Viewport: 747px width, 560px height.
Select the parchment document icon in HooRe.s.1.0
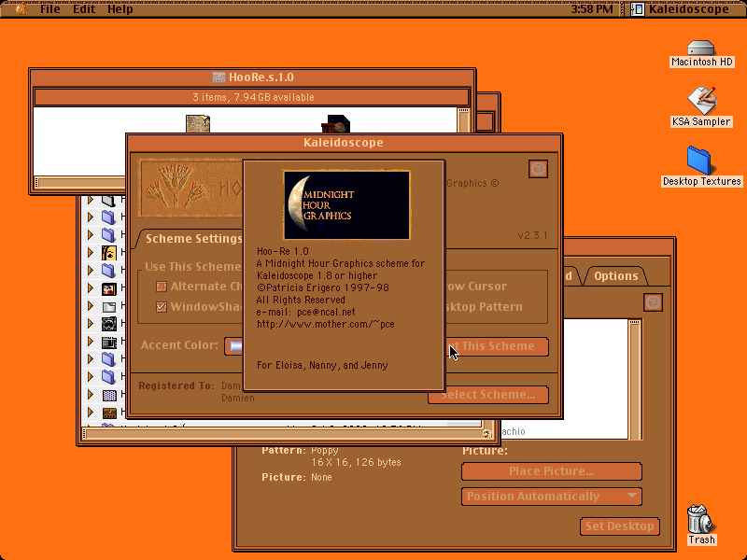click(x=198, y=123)
